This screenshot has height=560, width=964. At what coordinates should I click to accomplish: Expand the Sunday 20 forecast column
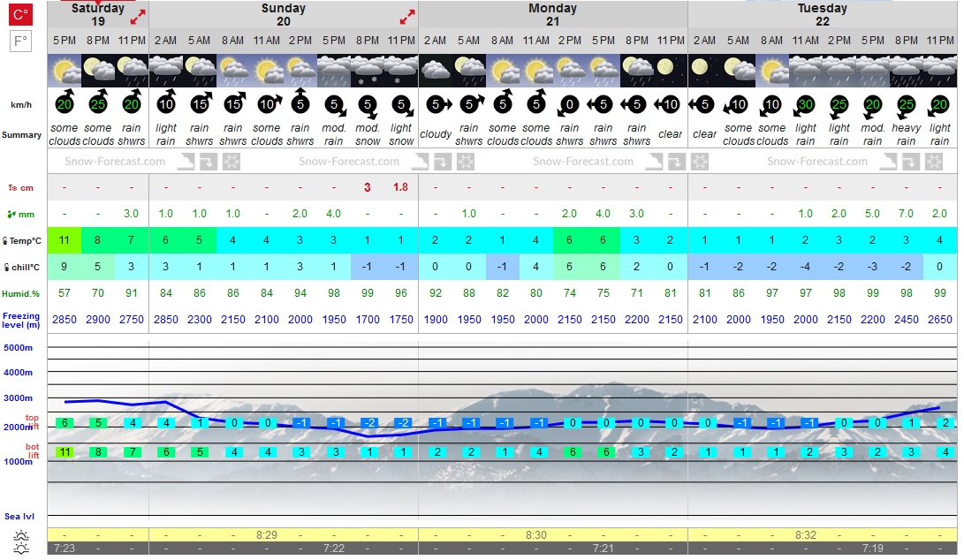coord(407,17)
